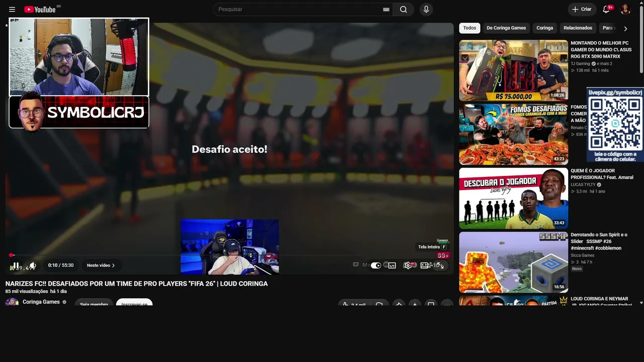Image resolution: width=644 pixels, height=362 pixels.
Task: Click the magnifying glass search button
Action: point(404,10)
